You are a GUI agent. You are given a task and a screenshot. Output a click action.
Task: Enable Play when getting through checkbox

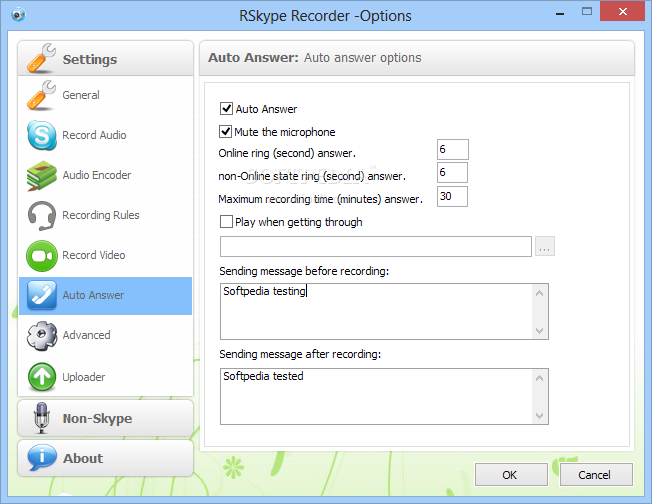point(226,222)
